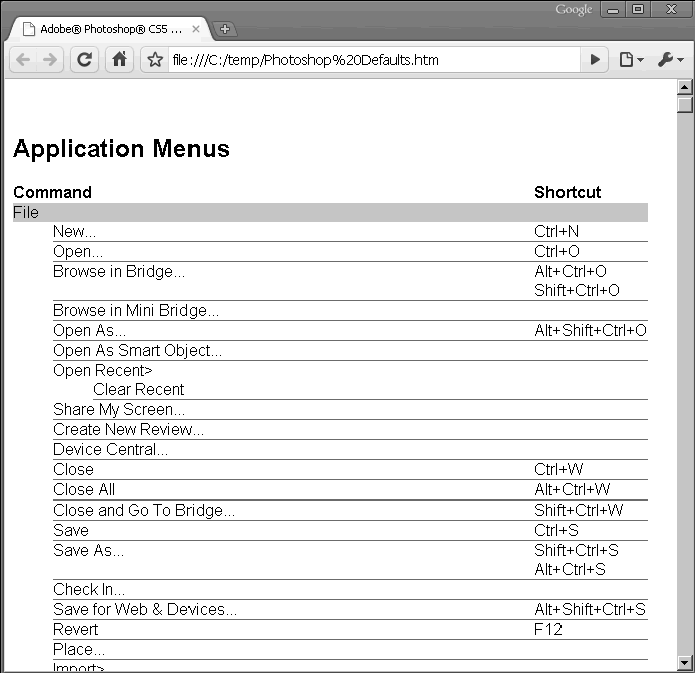695x673 pixels.
Task: Click the 'F12' shortcut text
Action: tap(548, 630)
